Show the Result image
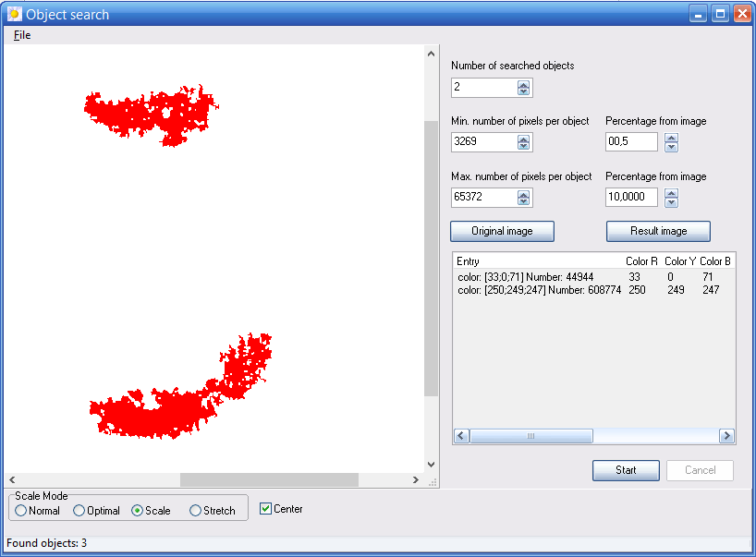Viewport: 756px width, 557px height. pyautogui.click(x=658, y=231)
